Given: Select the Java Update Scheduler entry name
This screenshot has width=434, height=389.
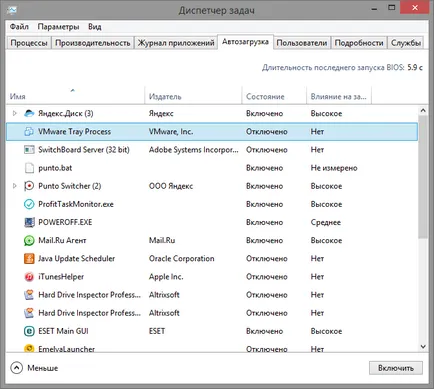Looking at the screenshot, I should click(76, 258).
